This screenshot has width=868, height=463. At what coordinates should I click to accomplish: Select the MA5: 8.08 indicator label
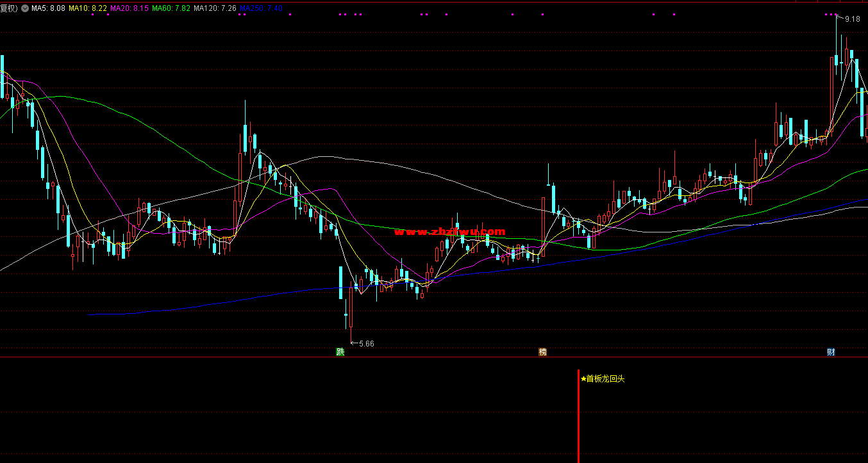48,8
